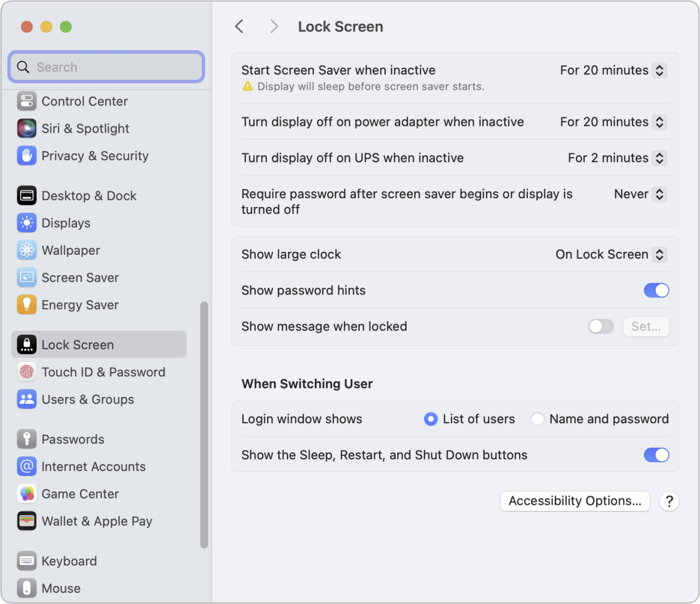Click inside the Search field

click(x=106, y=66)
